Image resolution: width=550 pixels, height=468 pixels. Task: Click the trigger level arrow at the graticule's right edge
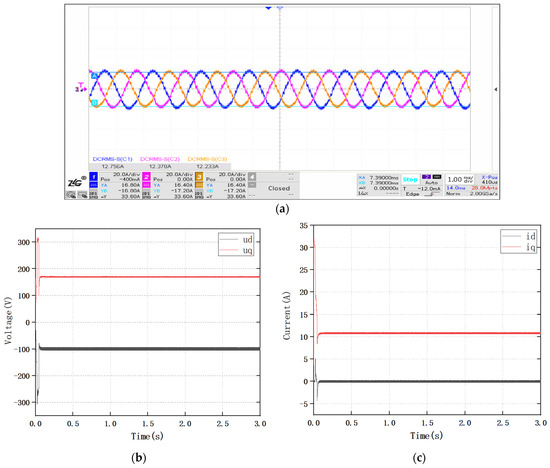[x=496, y=89]
